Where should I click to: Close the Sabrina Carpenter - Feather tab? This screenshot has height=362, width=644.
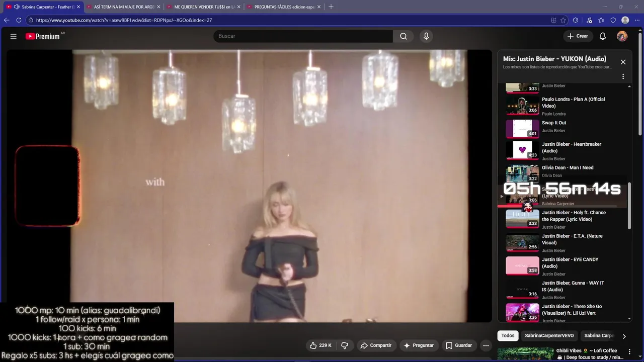pyautogui.click(x=78, y=7)
